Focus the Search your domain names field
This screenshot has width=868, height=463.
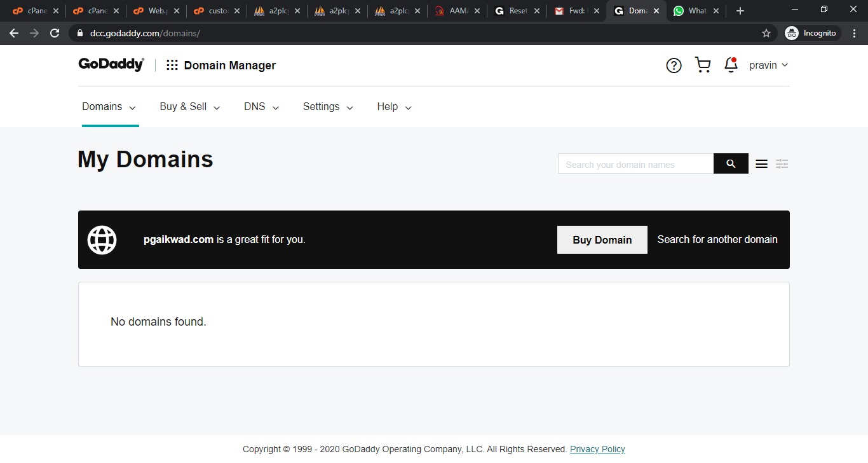pyautogui.click(x=635, y=164)
